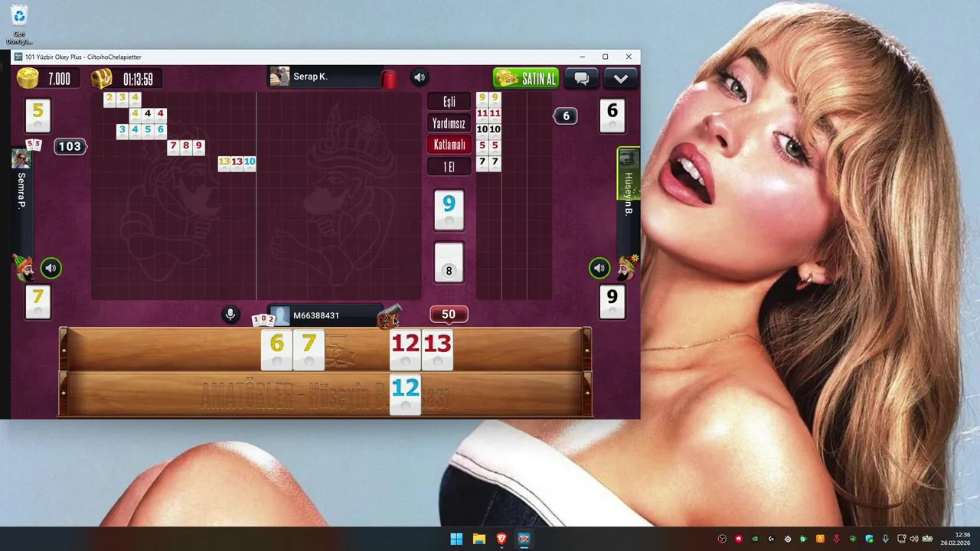Open Serap K.'s player profile avatar

pos(279,77)
